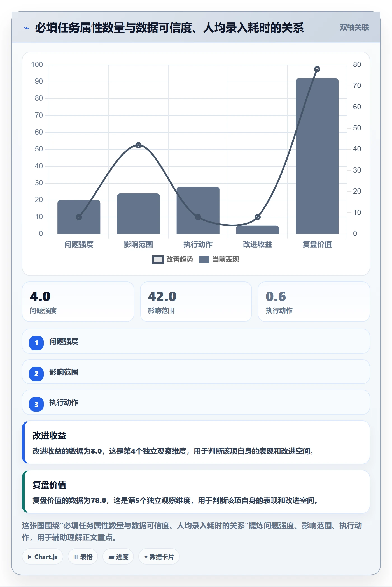Screen dimensions: 392x587
Task: Click the right axis value 80
Action: pyautogui.click(x=357, y=65)
